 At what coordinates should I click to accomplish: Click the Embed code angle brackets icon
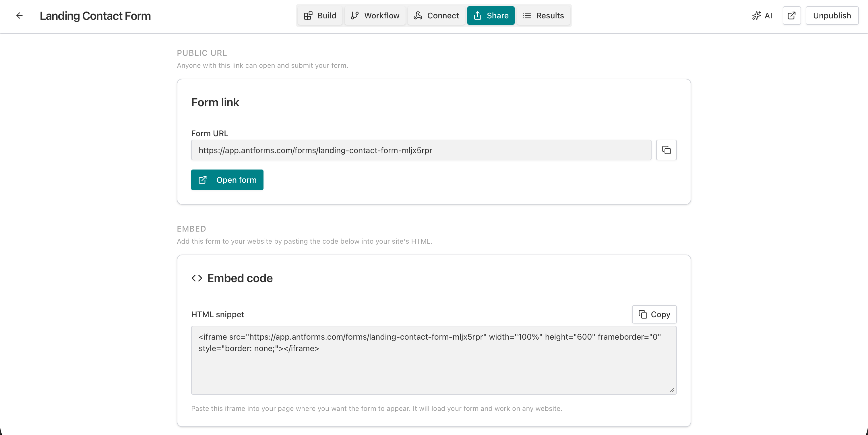point(197,278)
